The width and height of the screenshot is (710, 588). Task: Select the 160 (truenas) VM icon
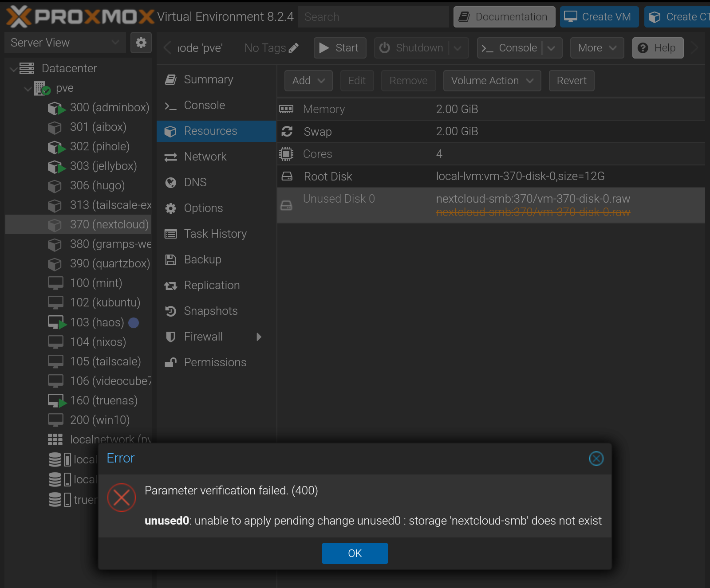[57, 400]
